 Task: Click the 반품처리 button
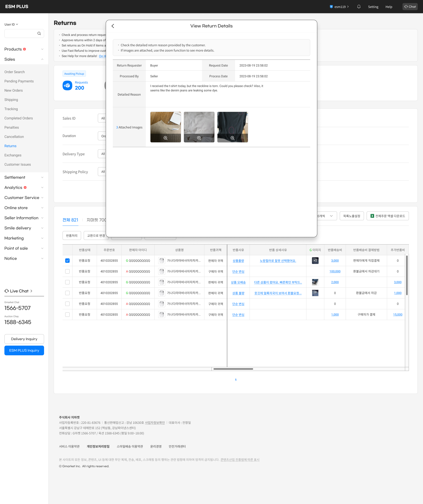[x=72, y=236]
